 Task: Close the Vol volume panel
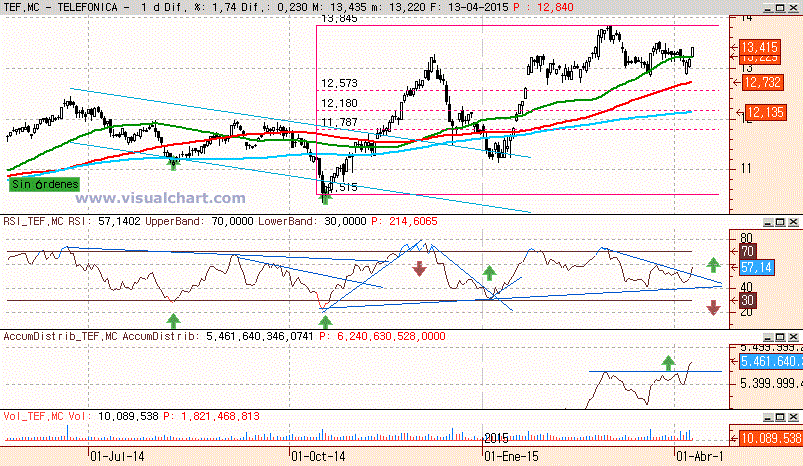(x=793, y=417)
